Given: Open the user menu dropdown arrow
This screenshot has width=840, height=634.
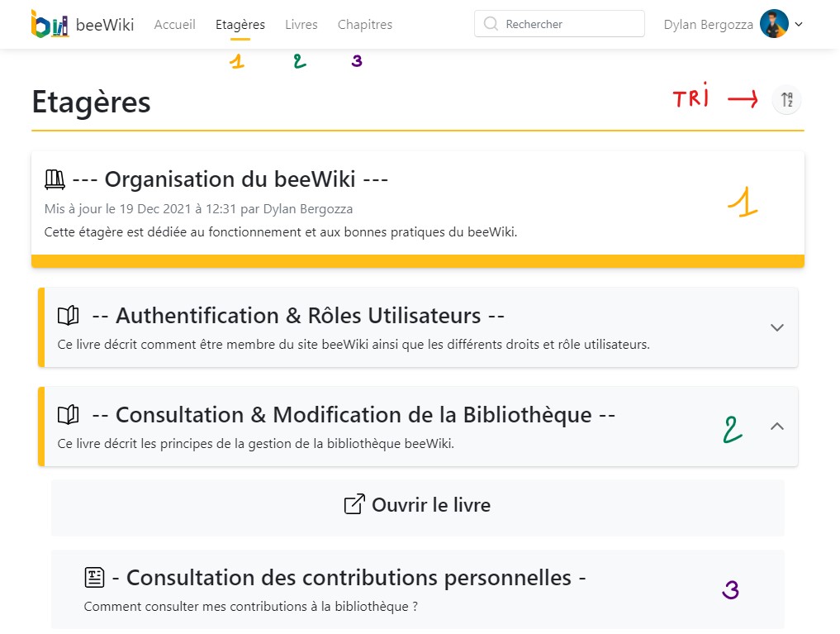Looking at the screenshot, I should [x=799, y=25].
